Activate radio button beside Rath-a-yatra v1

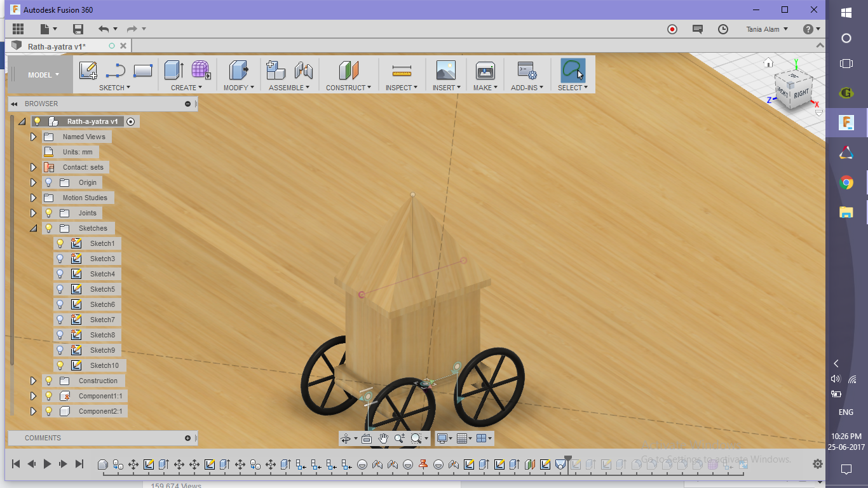(x=131, y=121)
